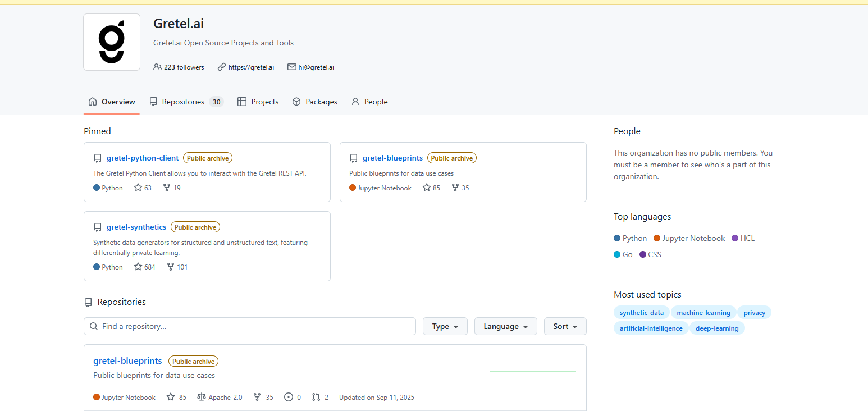The image size is (868, 411).
Task: Click the package cube icon in Packages tab
Action: pos(296,102)
